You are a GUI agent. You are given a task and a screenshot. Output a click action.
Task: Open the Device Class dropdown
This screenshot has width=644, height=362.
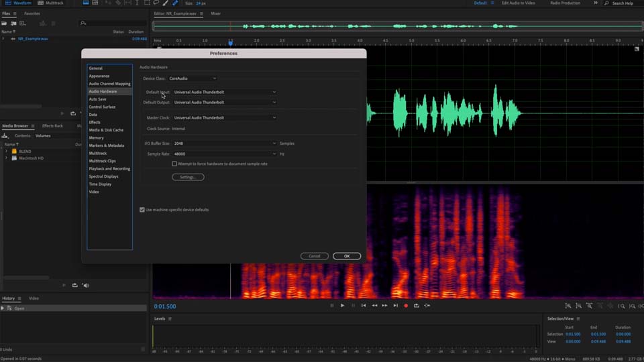(x=193, y=78)
